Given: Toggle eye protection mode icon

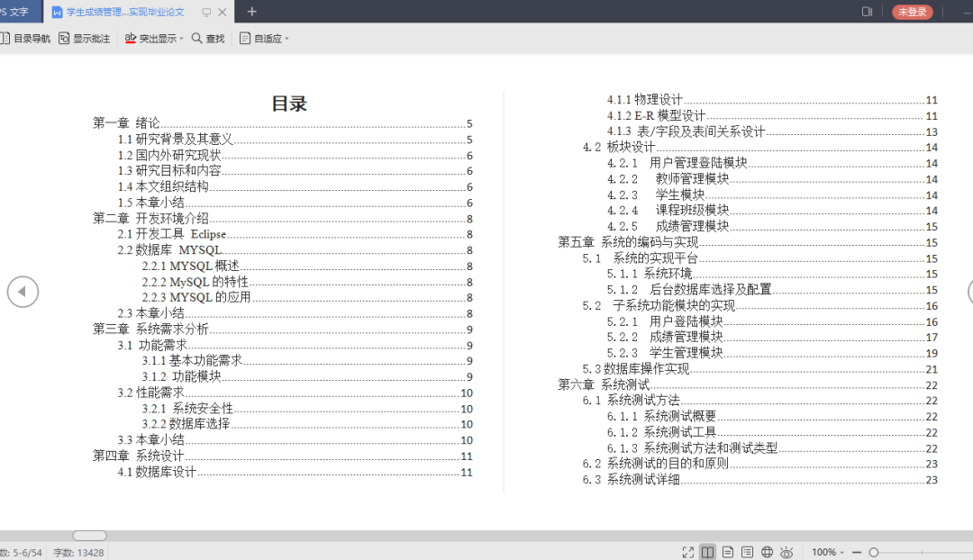Looking at the screenshot, I should point(787,552).
